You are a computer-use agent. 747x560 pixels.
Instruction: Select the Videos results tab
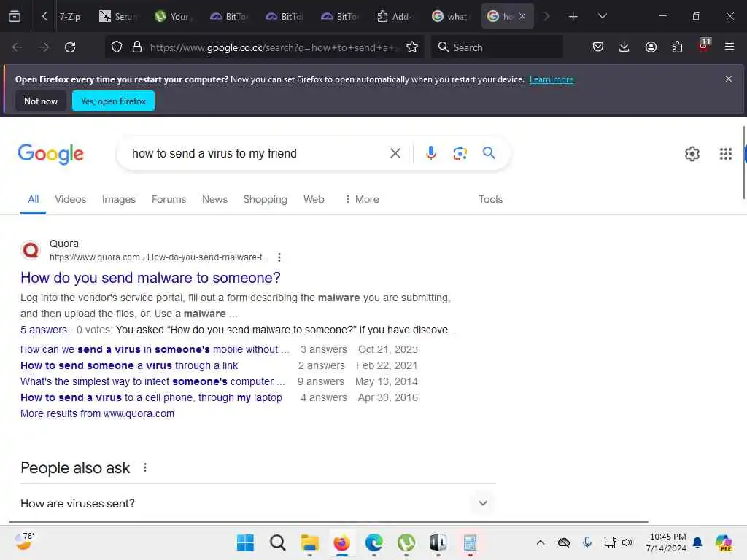pyautogui.click(x=71, y=199)
